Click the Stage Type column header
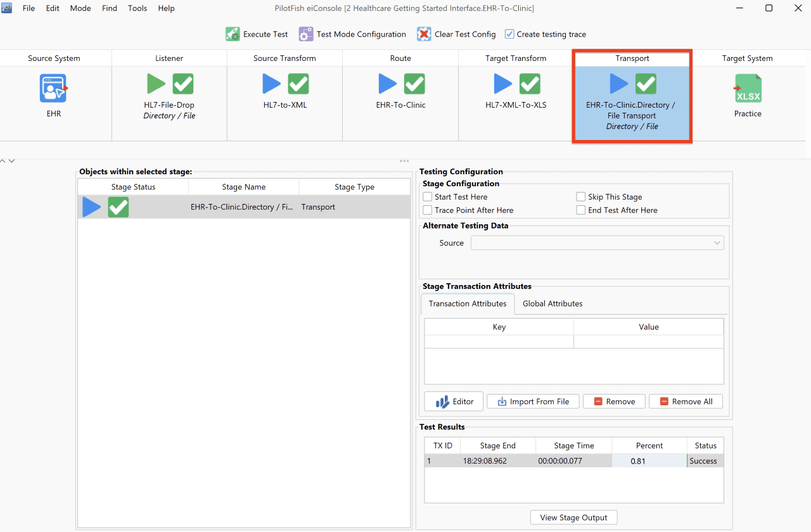Viewport: 811px width, 532px height. click(355, 187)
